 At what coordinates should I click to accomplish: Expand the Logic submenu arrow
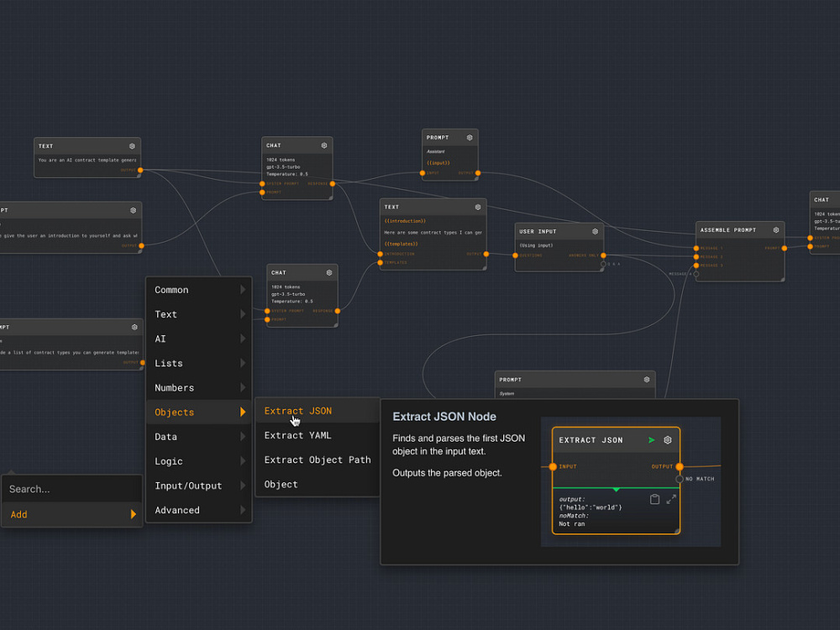tap(243, 461)
